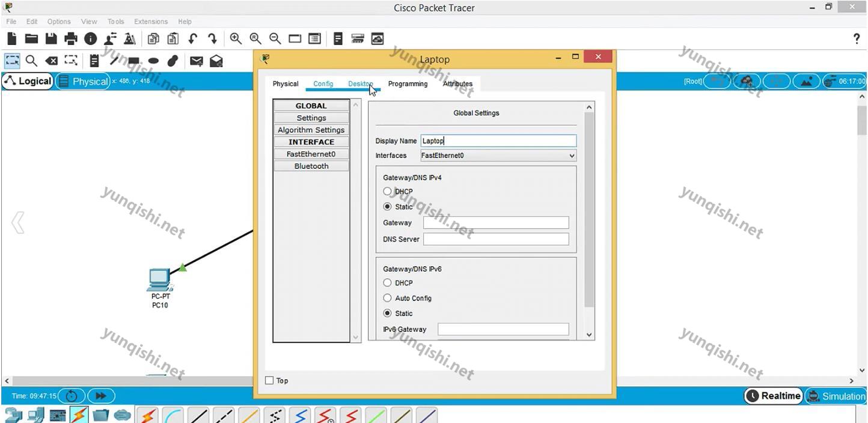Click Fast Forward Time button
The height and width of the screenshot is (423, 868).
coord(100,396)
